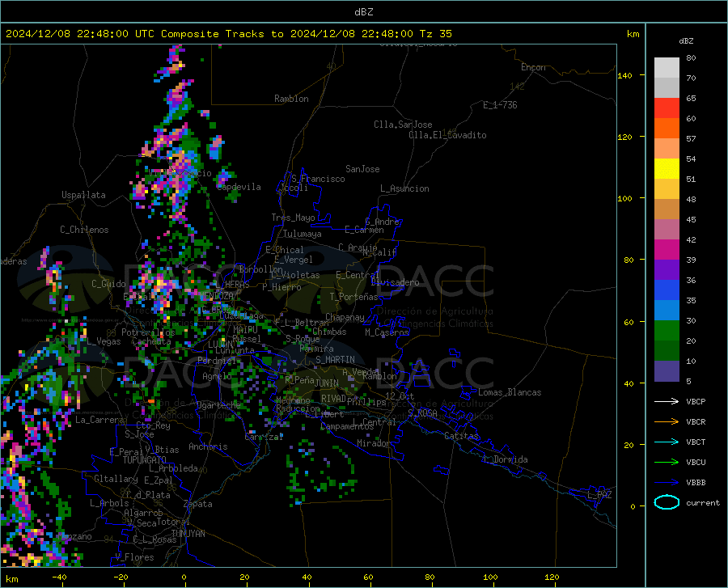Click the Encon map label
The height and width of the screenshot is (588, 728).
[533, 67]
